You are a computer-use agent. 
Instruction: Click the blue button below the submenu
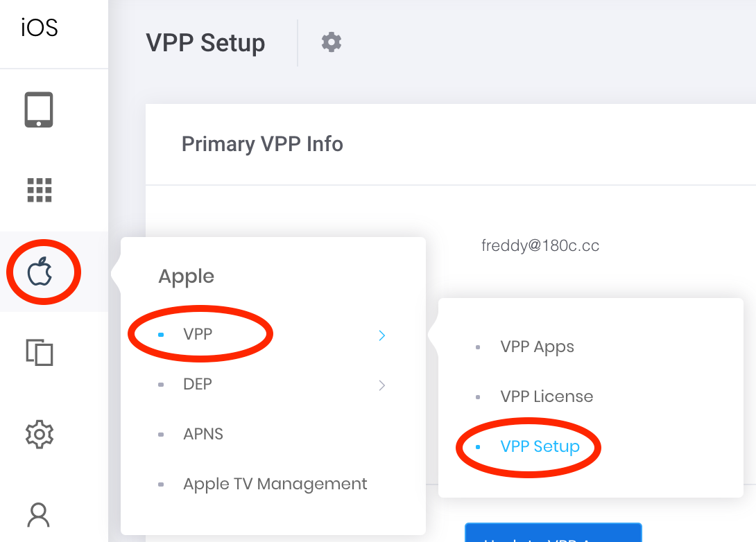coord(553,534)
